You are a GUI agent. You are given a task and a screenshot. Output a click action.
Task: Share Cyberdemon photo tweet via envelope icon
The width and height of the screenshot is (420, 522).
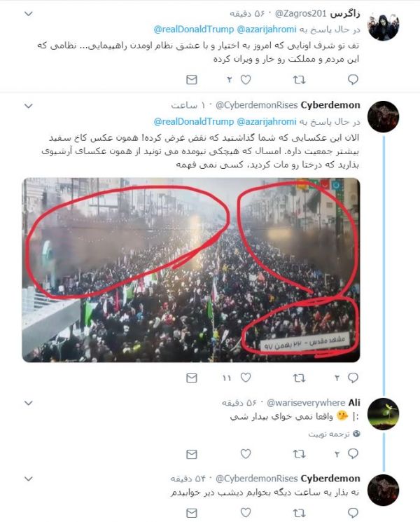pos(192,378)
